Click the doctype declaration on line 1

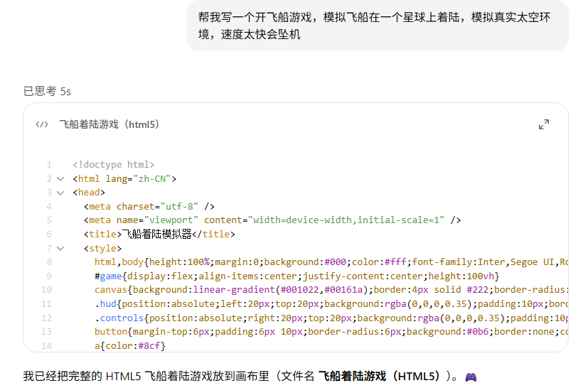pos(114,165)
